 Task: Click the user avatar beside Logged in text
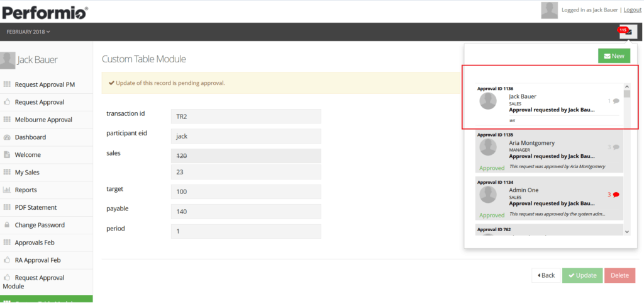pyautogui.click(x=549, y=10)
